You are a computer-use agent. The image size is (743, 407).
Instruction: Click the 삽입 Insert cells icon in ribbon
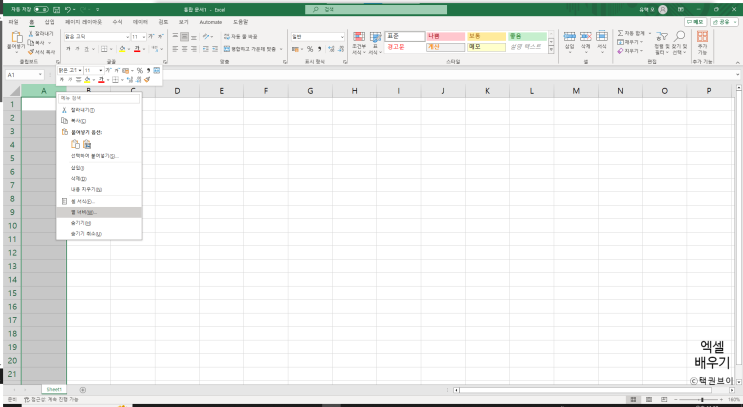point(570,36)
